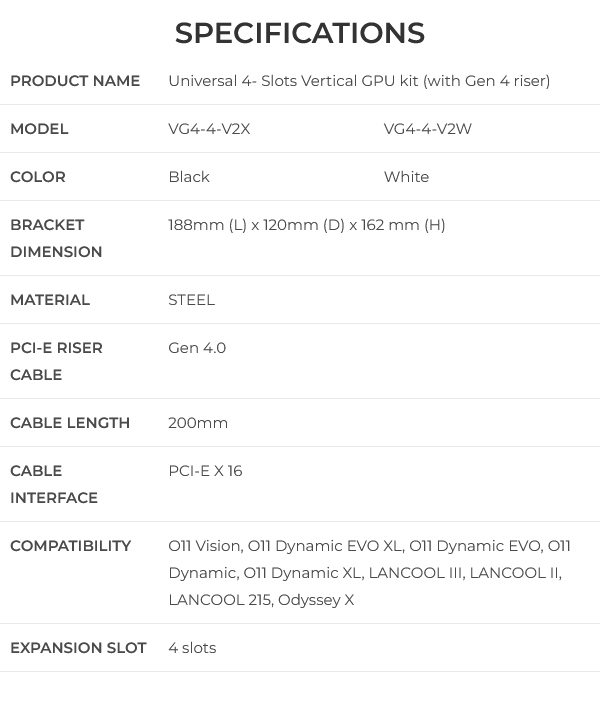Select model VG4-4-V2X

[x=209, y=129]
